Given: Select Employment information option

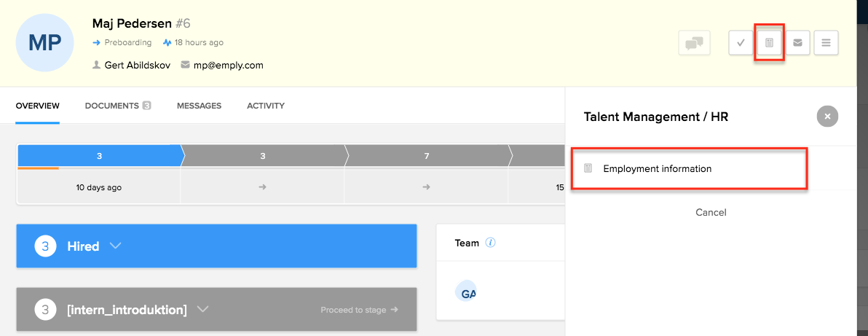Looking at the screenshot, I should 657,168.
